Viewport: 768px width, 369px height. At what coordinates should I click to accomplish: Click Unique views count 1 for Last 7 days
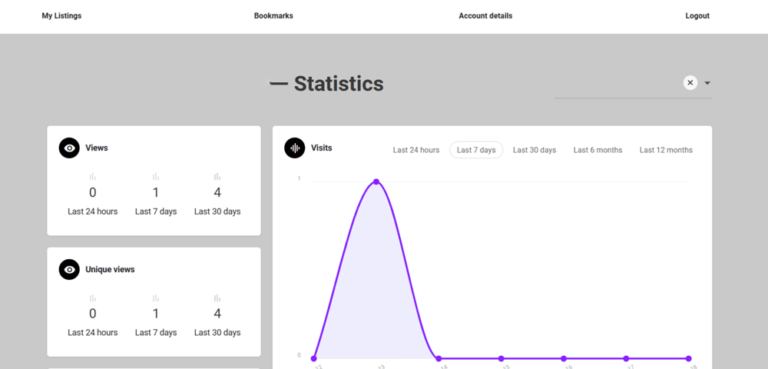(156, 314)
